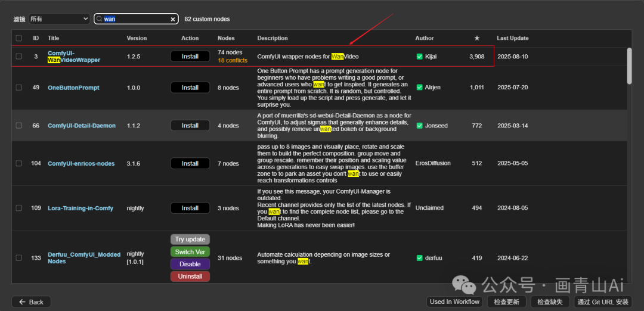The height and width of the screenshot is (311, 644).
Task: Click the star column header icon
Action: coord(477,38)
